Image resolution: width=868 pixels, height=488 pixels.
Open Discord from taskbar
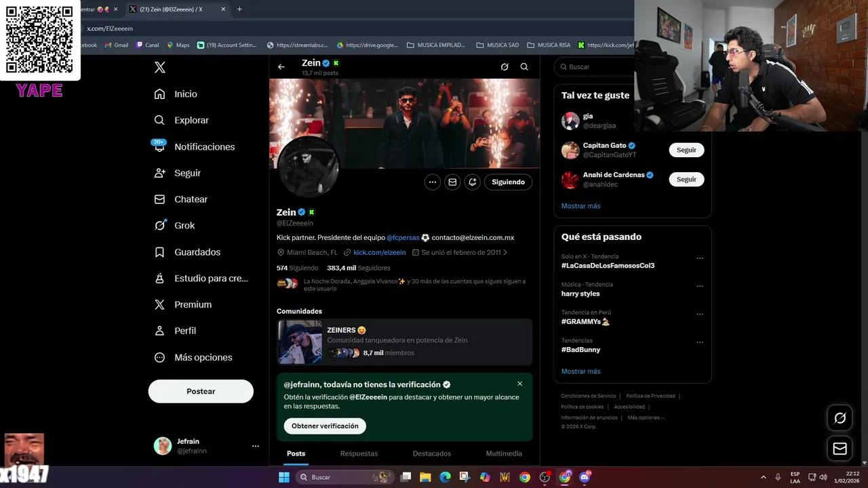[585, 477]
